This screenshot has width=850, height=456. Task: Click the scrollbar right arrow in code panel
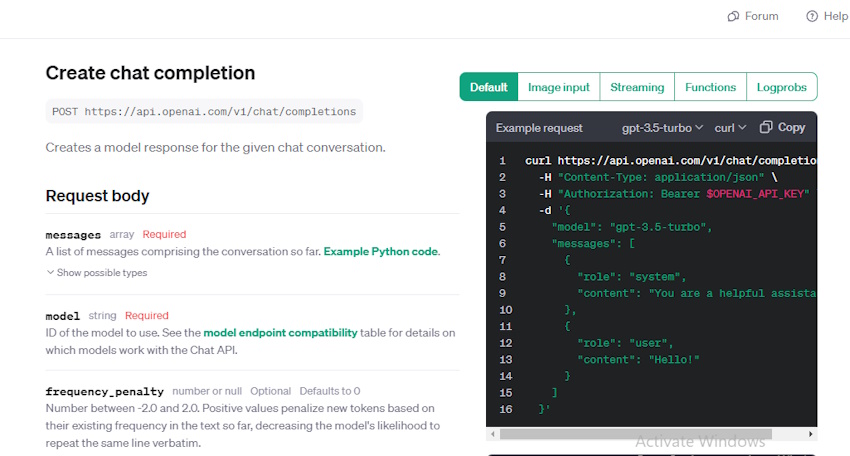(x=810, y=434)
